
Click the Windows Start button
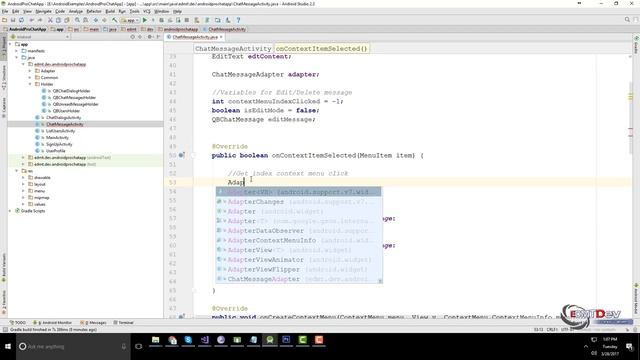[x=8, y=347]
